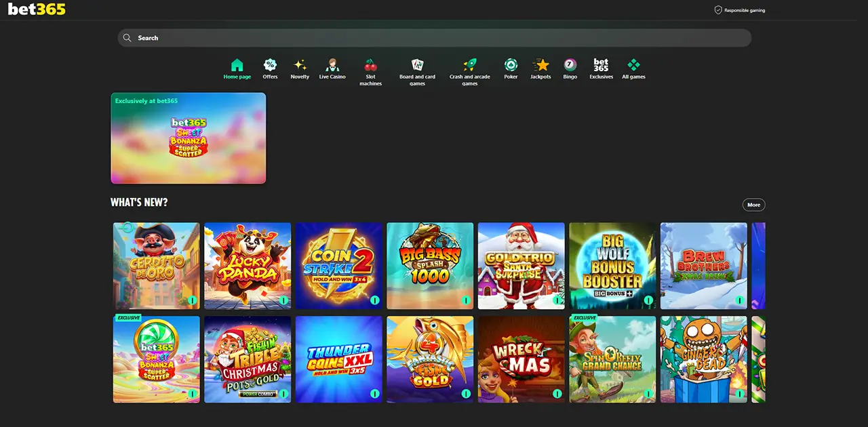Click in the Search field

434,38
